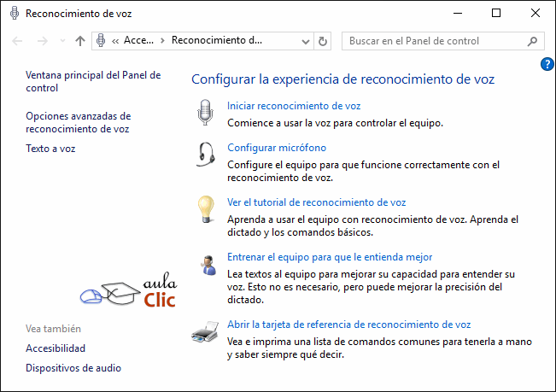Click the blue help question mark icon
Viewport: 556px width, 392px height.
(x=547, y=64)
